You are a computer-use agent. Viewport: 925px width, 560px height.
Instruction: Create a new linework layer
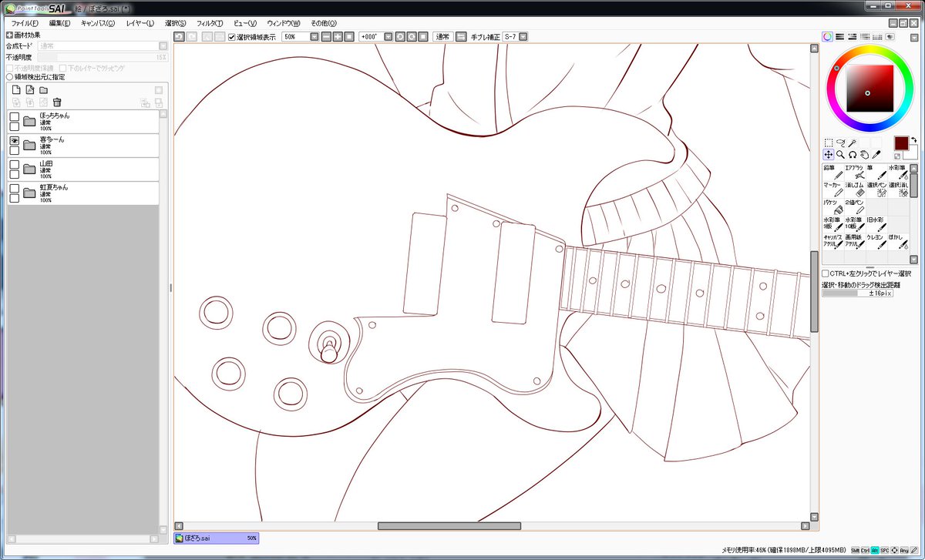pos(29,90)
